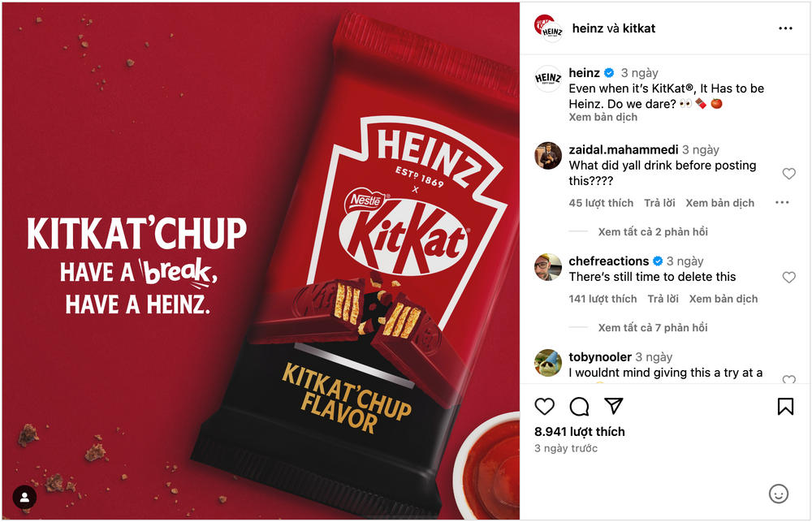The width and height of the screenshot is (812, 522).
Task: Open the comment bubble icon
Action: [579, 407]
